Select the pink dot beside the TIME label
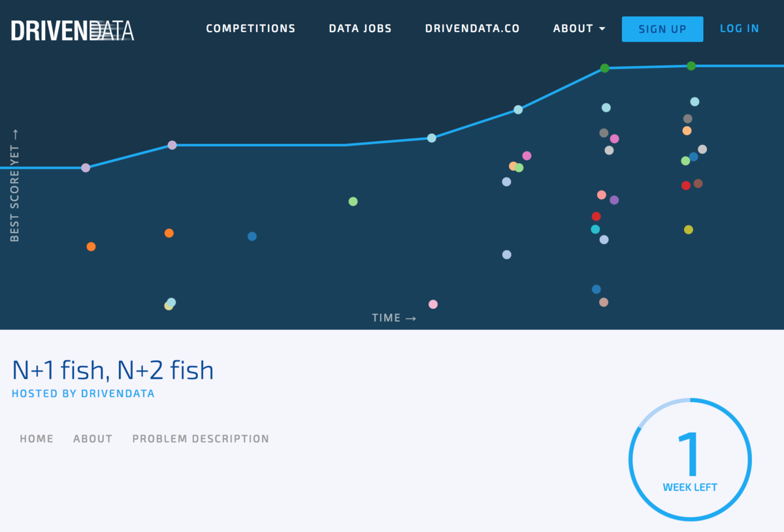 click(x=433, y=304)
